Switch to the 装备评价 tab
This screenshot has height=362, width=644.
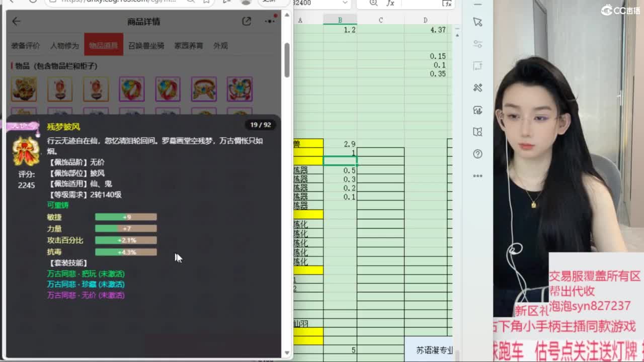[26, 45]
